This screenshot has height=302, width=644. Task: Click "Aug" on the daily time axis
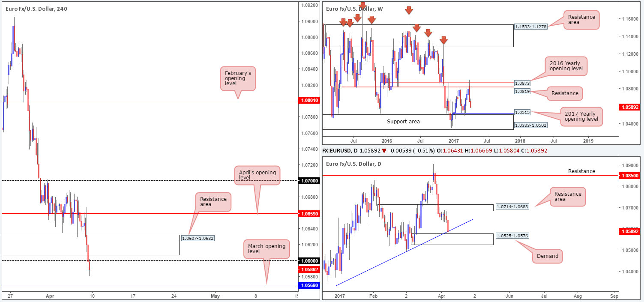(x=578, y=296)
